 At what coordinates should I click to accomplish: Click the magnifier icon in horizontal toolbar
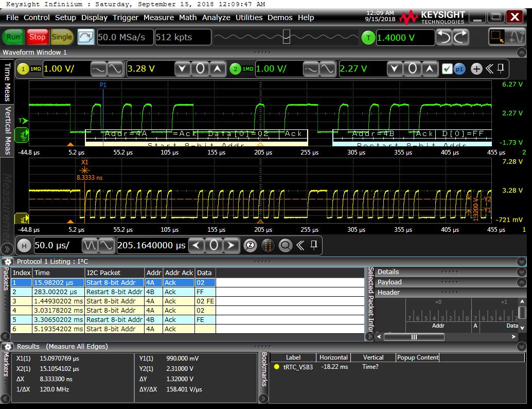[x=286, y=245]
